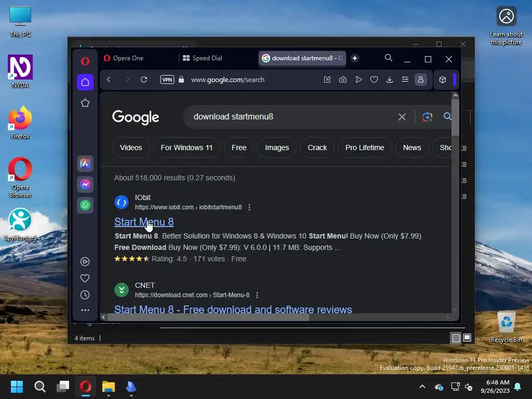Open a new tab with the plus button
This screenshot has height=399, width=532.
(x=354, y=58)
